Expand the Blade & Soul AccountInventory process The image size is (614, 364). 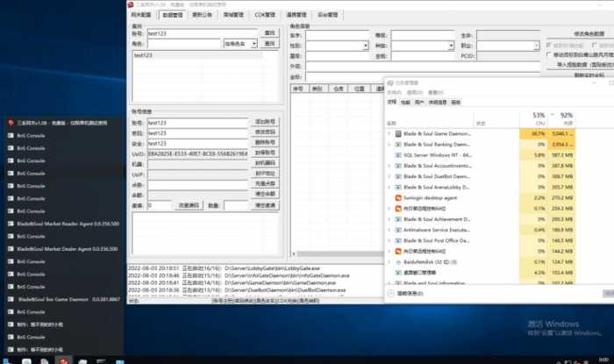tap(389, 166)
